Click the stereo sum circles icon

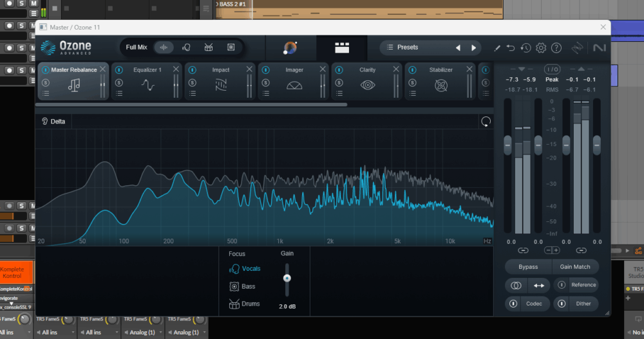516,285
